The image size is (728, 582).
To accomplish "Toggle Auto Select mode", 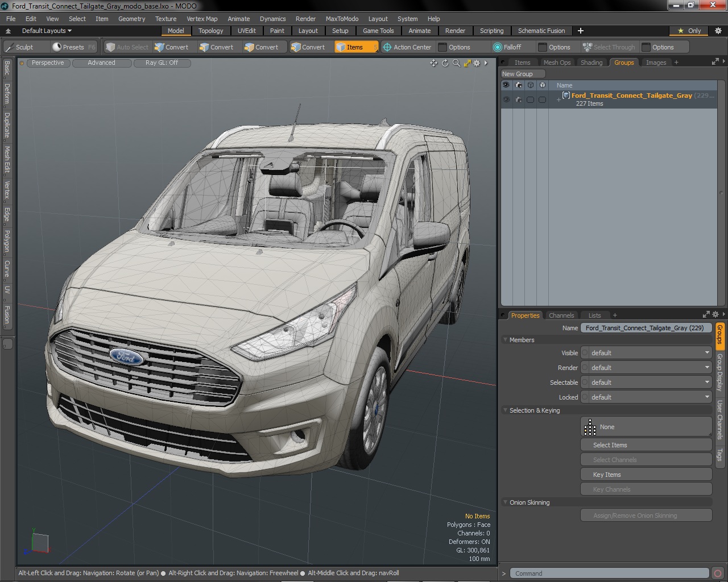I will [127, 47].
